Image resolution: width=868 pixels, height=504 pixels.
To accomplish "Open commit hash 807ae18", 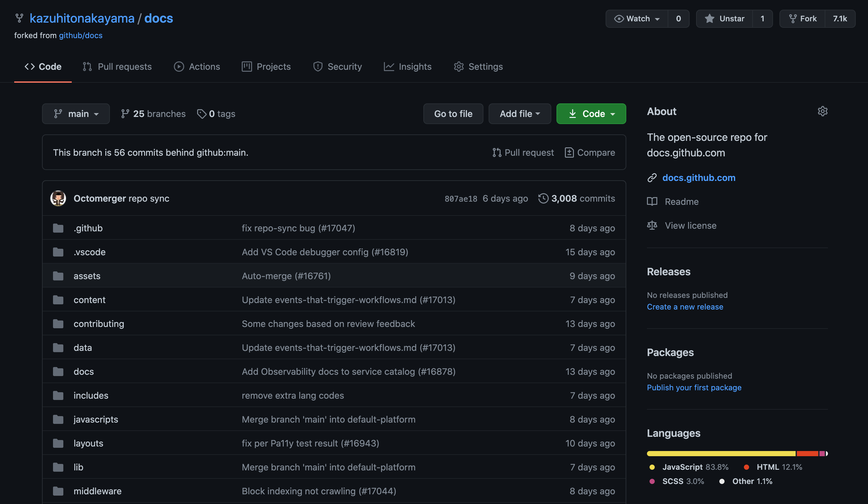I will (x=460, y=199).
